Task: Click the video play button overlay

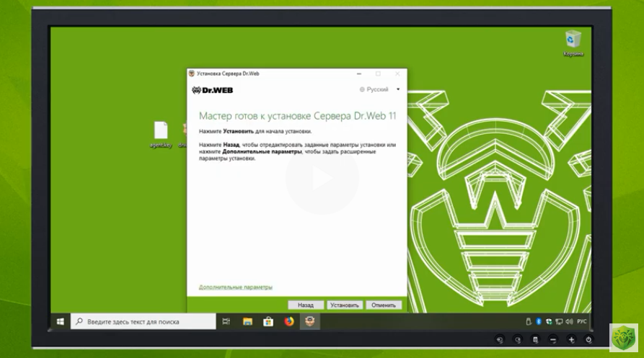Action: pos(322,179)
